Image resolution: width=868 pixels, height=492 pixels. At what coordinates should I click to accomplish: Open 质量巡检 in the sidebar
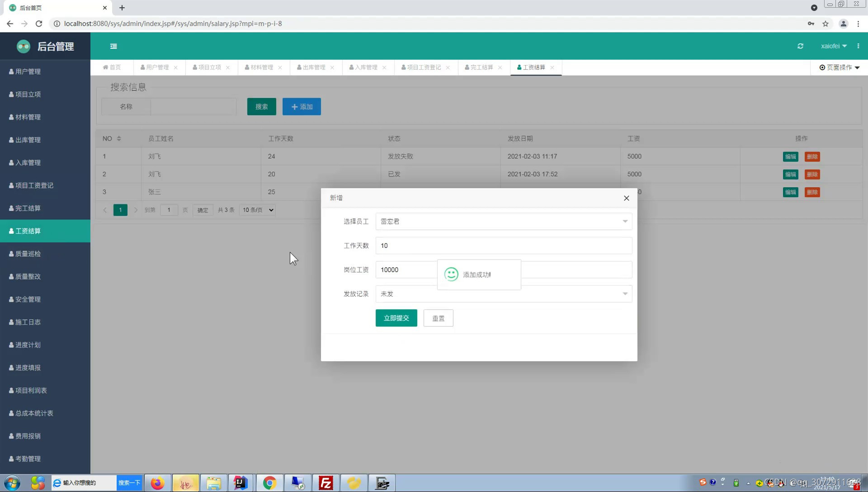45,254
